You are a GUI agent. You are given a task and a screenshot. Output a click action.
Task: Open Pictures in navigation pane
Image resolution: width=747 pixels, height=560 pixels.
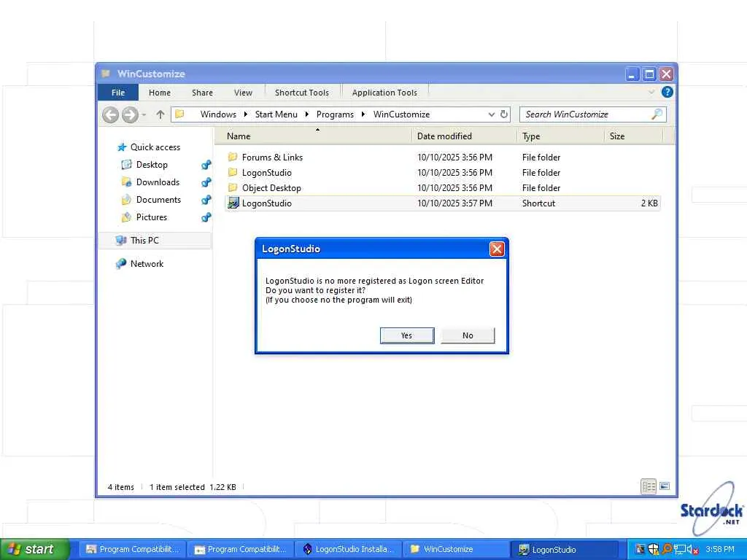click(152, 217)
